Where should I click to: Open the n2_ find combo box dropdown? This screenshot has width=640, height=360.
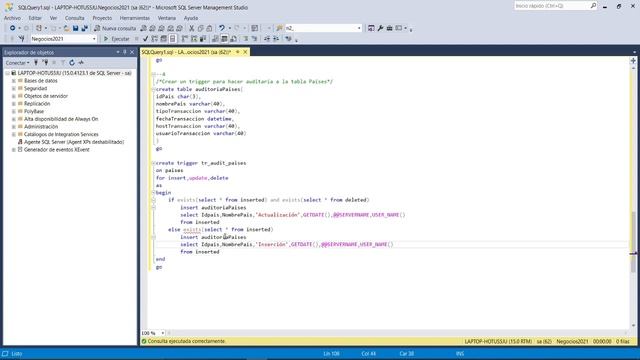coord(359,28)
